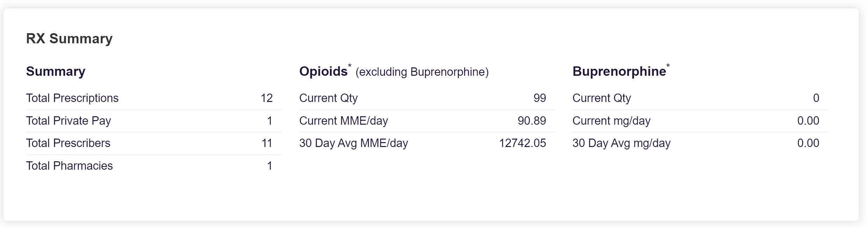Select the "(excluding Buprenorphine)" note text

click(422, 72)
